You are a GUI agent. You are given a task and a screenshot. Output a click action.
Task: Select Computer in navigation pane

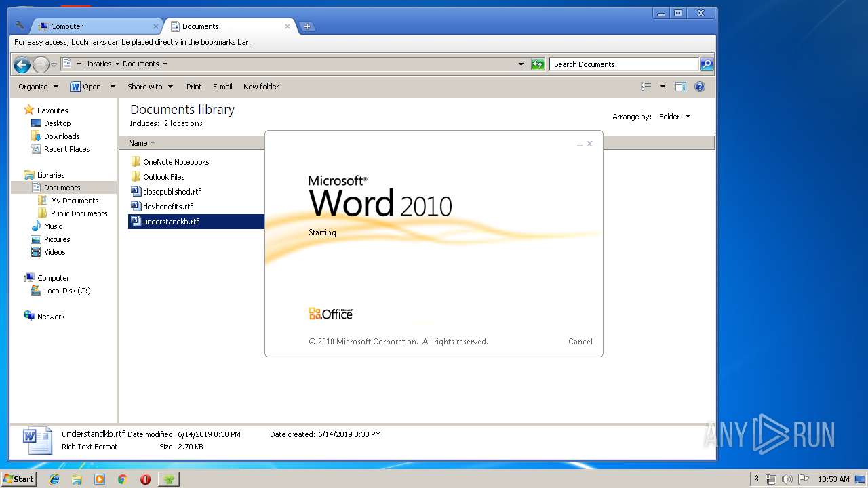pyautogui.click(x=53, y=278)
